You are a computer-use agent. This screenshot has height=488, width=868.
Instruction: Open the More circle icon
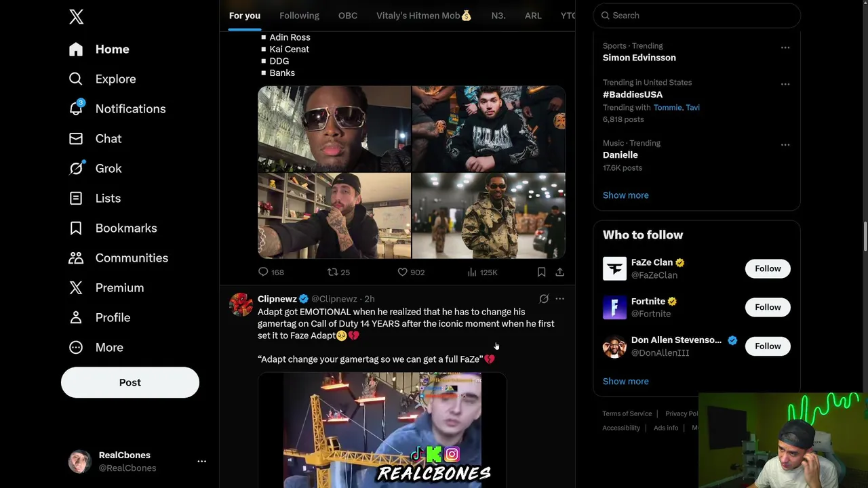[76, 347]
